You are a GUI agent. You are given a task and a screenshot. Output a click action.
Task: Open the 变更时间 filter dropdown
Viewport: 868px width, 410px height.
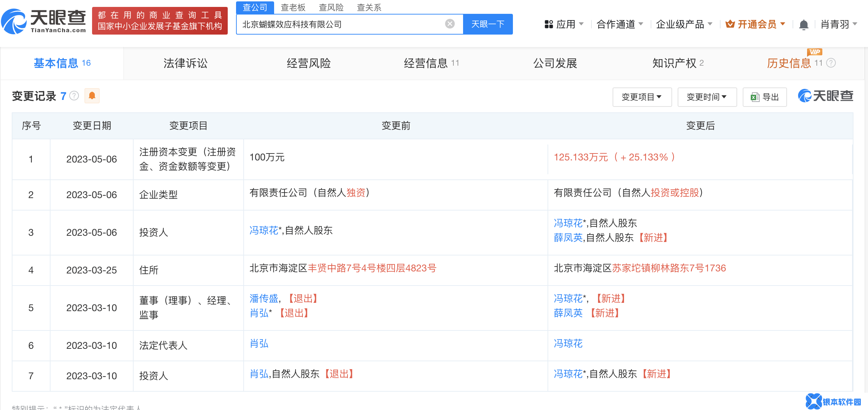(707, 97)
